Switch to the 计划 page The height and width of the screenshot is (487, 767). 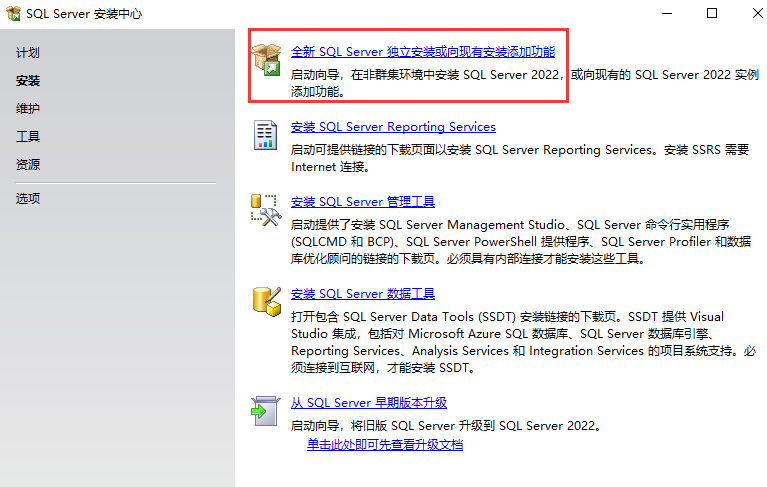[27, 53]
